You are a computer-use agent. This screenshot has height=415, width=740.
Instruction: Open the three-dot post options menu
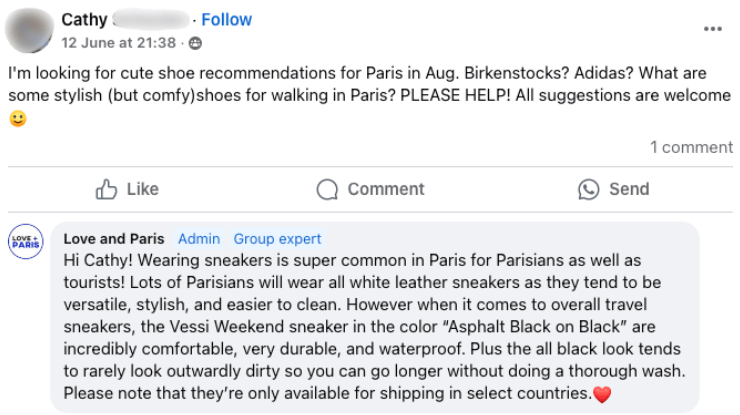712,28
